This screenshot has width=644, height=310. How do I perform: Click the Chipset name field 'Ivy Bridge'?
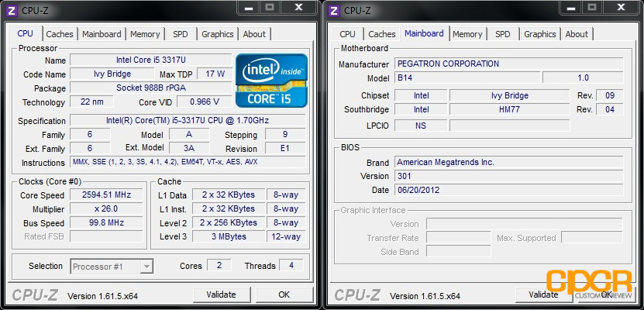point(510,95)
